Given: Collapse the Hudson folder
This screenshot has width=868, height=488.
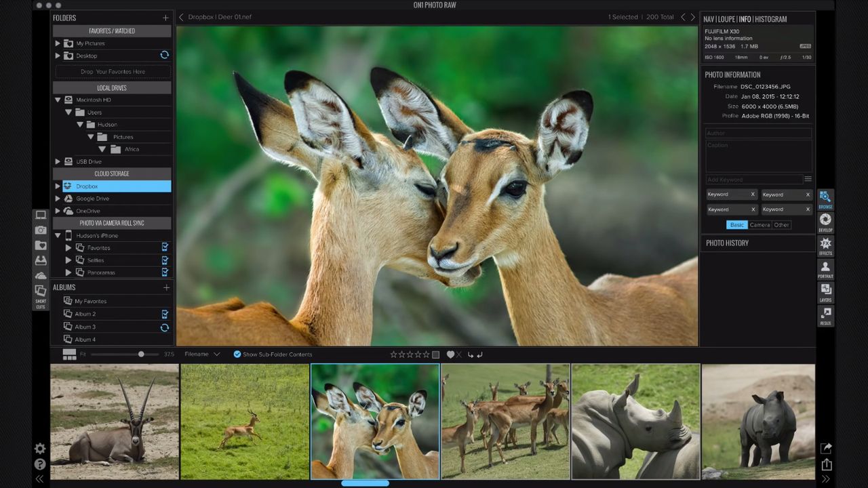Looking at the screenshot, I should tap(80, 124).
